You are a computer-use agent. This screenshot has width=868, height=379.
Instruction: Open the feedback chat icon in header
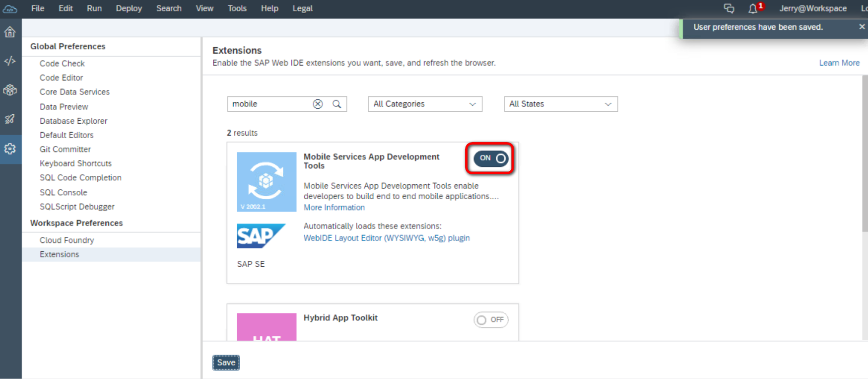pyautogui.click(x=729, y=8)
